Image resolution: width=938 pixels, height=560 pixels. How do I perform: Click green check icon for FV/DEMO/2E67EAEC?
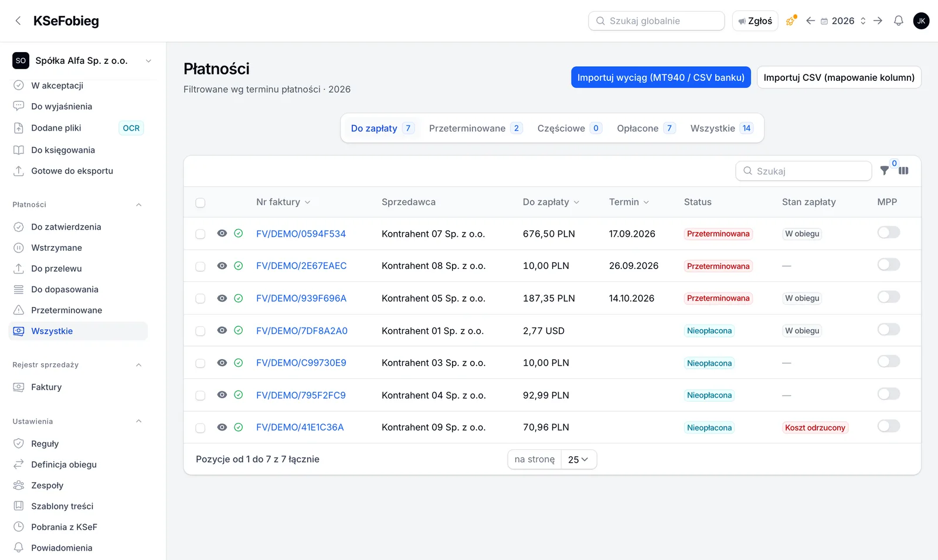tap(239, 266)
